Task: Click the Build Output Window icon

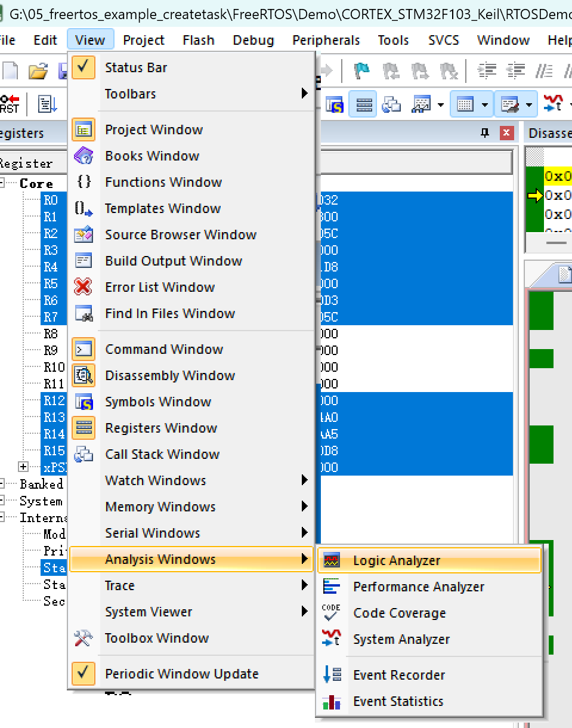Action: (x=84, y=261)
